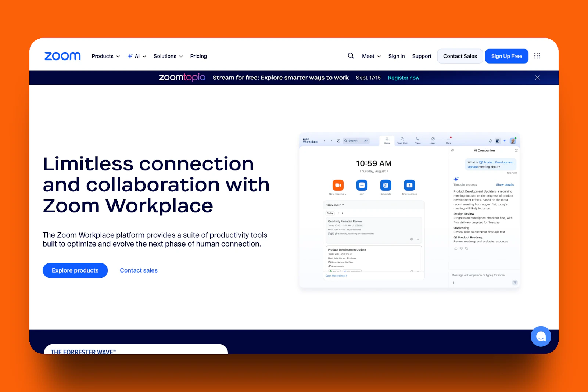This screenshot has width=588, height=392.
Task: Open the More tab
Action: pos(448,140)
